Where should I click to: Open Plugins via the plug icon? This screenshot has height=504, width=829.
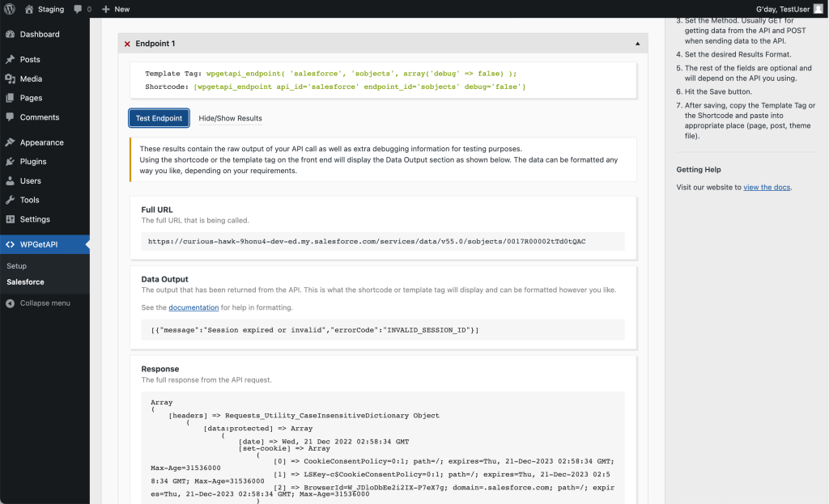coord(11,161)
